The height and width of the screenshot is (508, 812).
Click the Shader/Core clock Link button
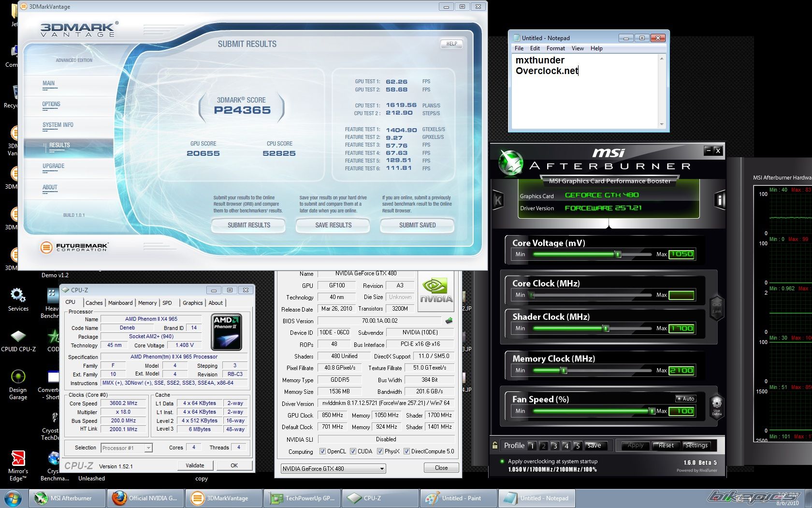[716, 307]
